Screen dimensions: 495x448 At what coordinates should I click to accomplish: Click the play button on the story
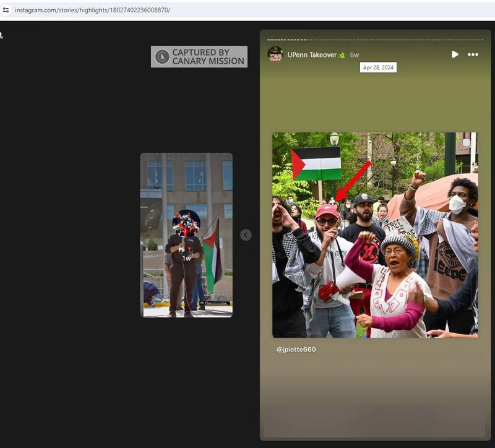[x=455, y=54]
